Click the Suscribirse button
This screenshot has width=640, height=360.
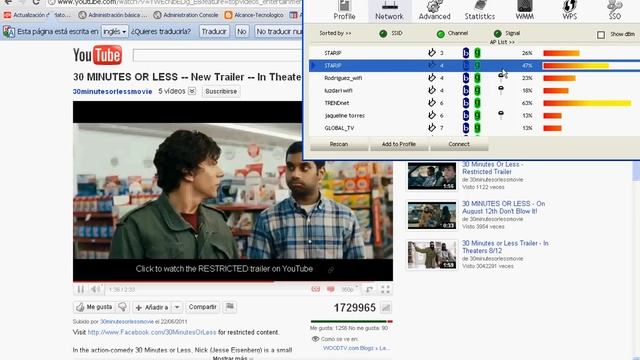221,91
